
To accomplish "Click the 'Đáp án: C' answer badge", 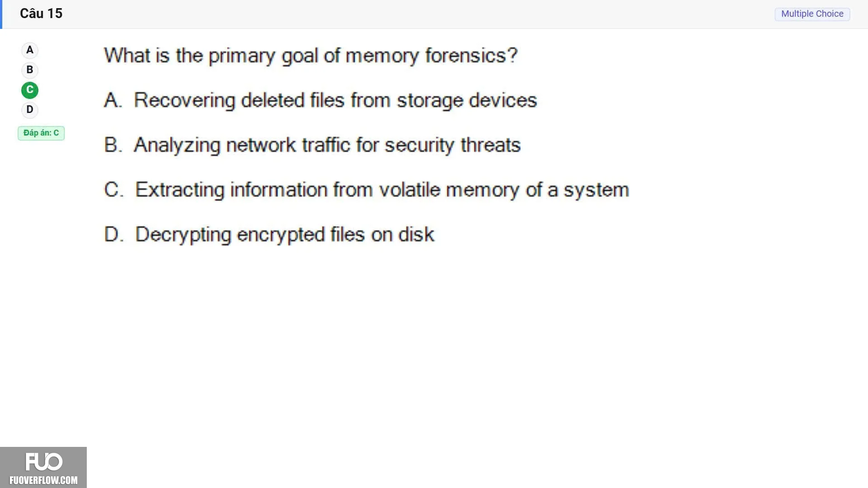I will pyautogui.click(x=41, y=133).
